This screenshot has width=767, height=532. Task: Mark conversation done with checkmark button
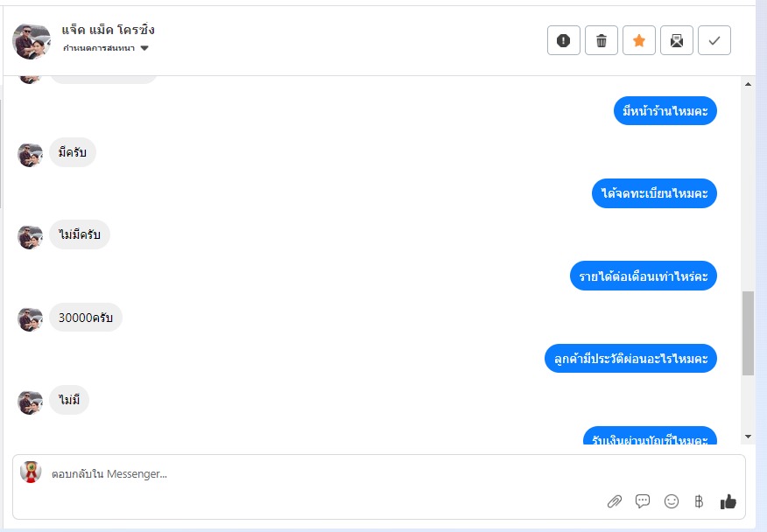point(714,40)
